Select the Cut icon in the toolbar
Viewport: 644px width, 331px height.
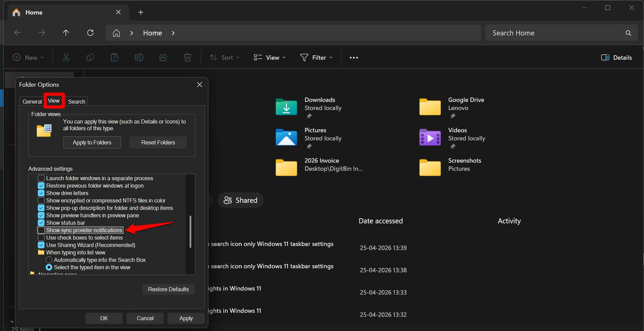click(x=66, y=57)
